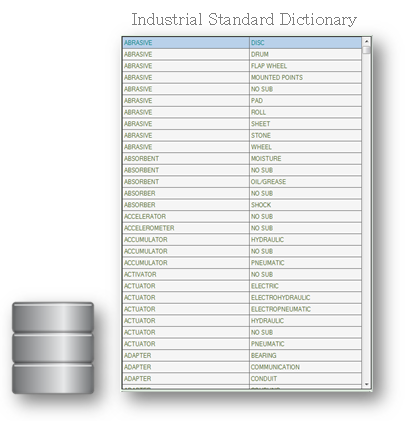Select the OIL/GREASE cell
Screen dimensions: 411x421
[305, 182]
